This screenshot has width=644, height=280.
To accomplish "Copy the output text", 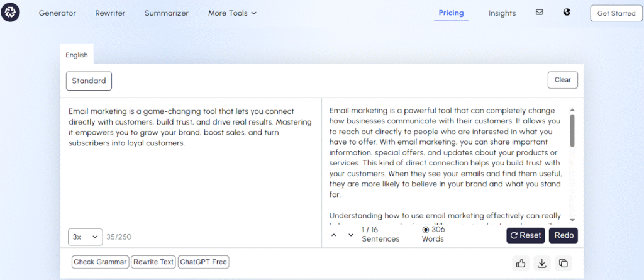I will tap(563, 263).
